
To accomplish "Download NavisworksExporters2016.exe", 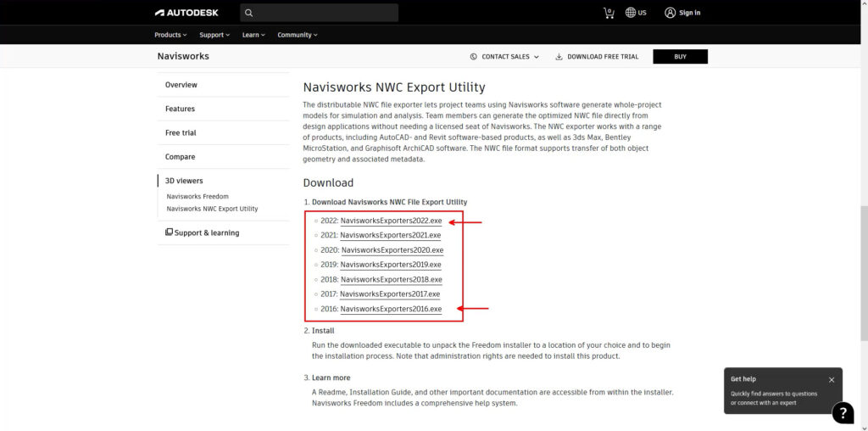I will [391, 309].
